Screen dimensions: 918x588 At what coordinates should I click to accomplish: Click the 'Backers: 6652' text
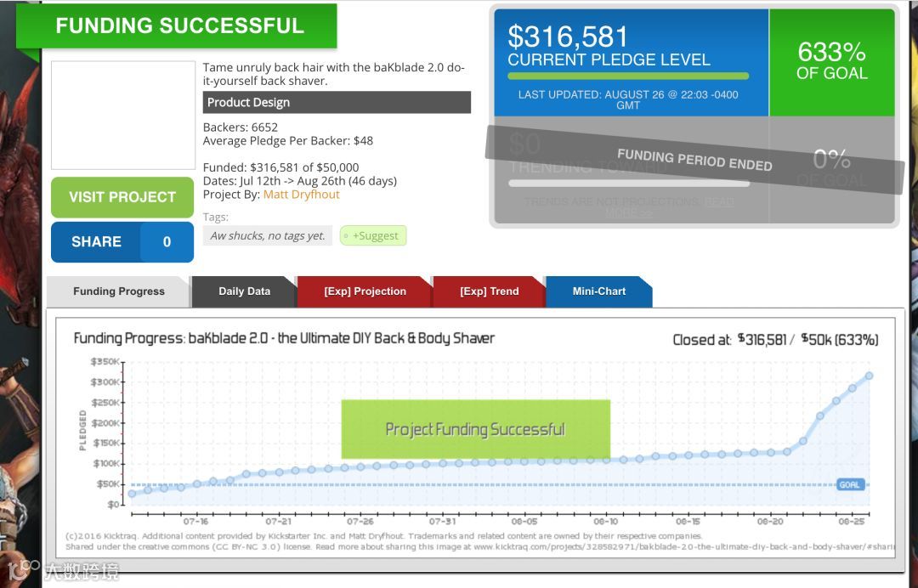click(x=241, y=127)
